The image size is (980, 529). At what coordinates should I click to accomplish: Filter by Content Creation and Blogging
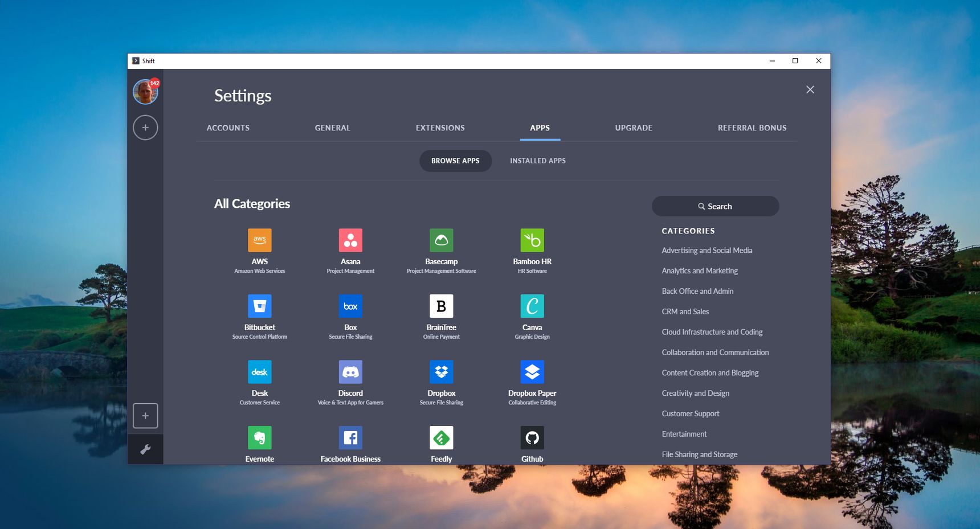(x=710, y=373)
